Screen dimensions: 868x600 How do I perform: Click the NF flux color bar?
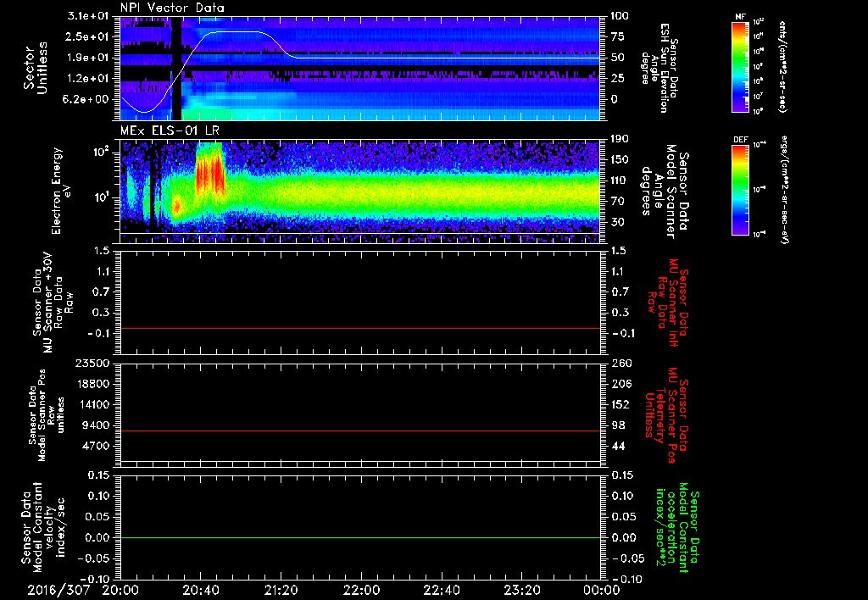pyautogui.click(x=741, y=67)
